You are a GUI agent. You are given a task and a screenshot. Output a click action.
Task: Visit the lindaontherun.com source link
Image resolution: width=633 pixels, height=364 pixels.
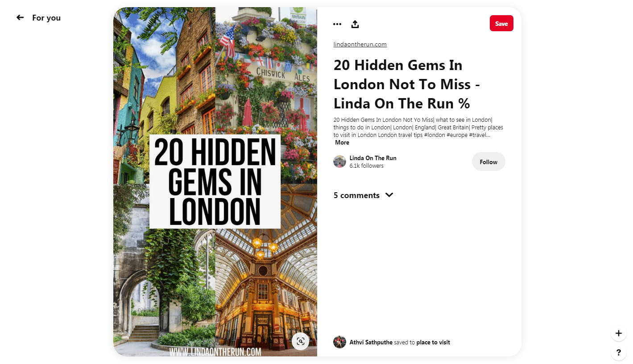point(360,44)
